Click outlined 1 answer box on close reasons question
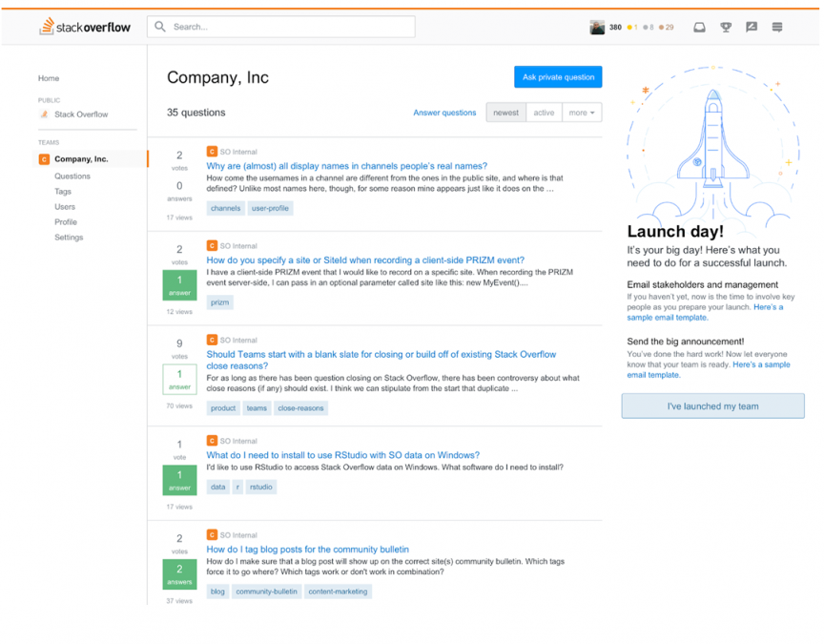This screenshot has height=644, width=824. click(x=179, y=379)
